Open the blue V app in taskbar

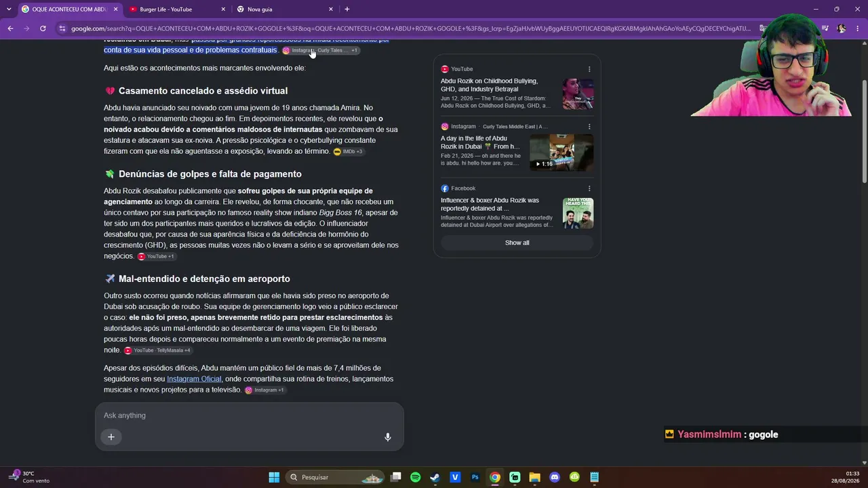tap(455, 477)
